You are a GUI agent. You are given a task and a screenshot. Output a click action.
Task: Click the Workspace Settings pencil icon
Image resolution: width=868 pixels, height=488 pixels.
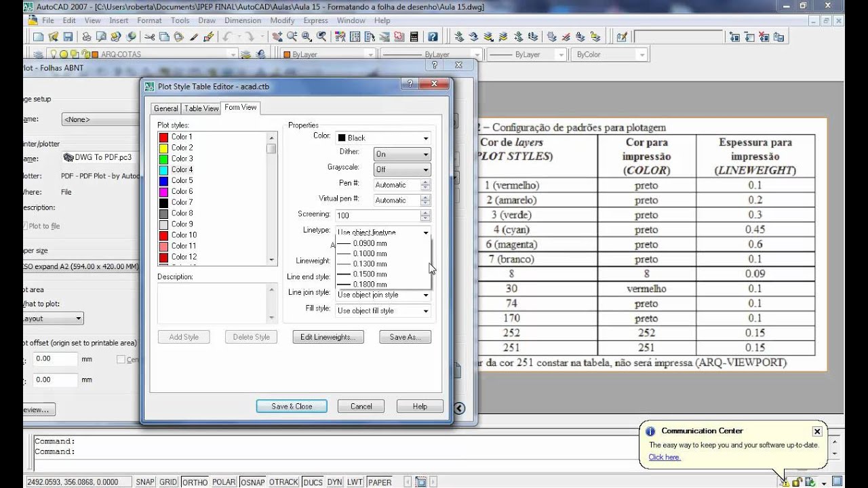[x=622, y=37]
